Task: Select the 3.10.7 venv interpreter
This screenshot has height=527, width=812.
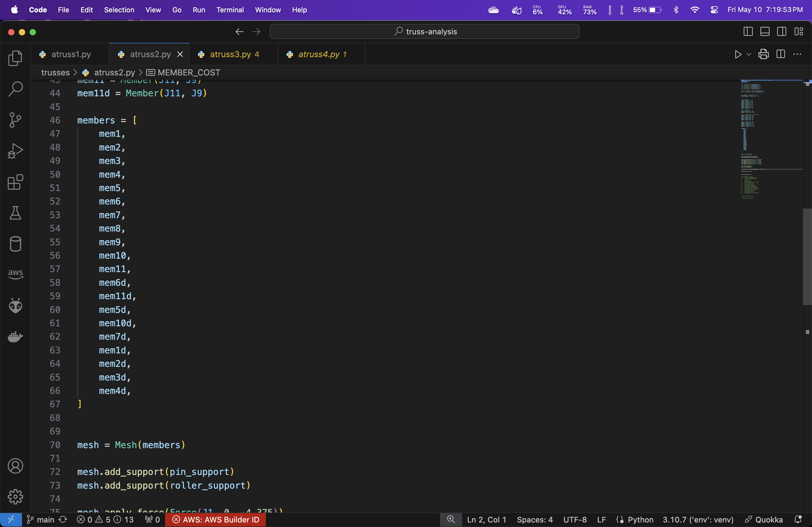Action: coord(698,519)
